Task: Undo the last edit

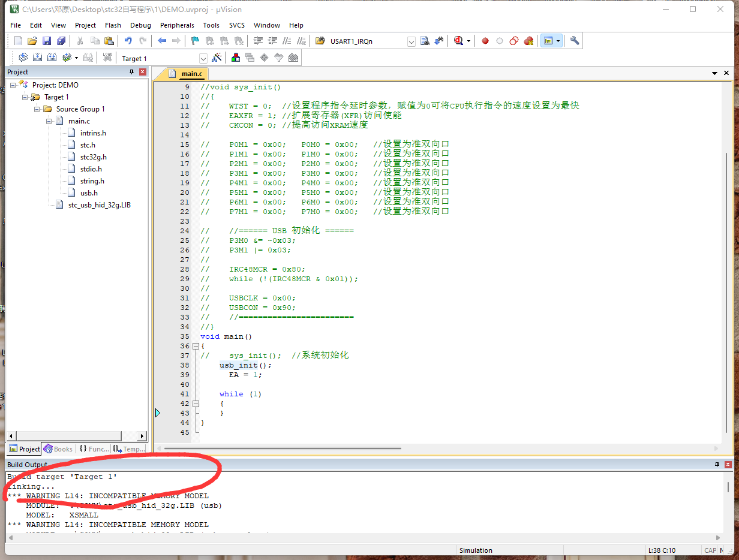Action: click(x=128, y=41)
